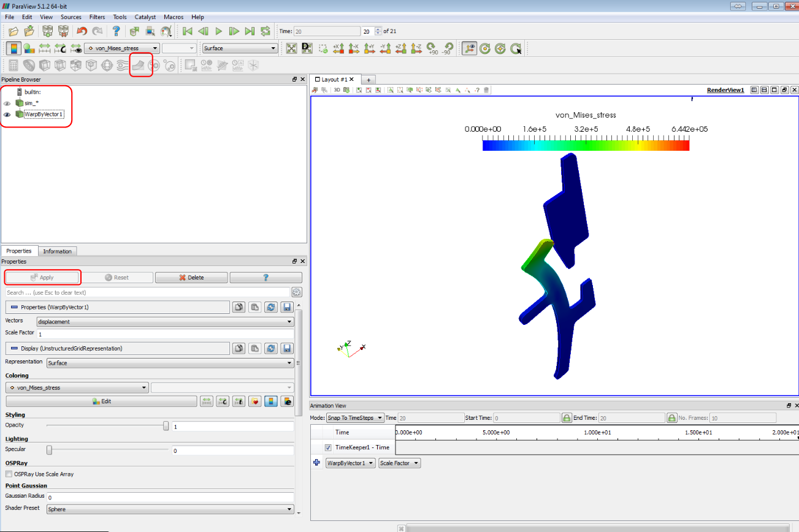Open the Filters menu
Viewport: 799px width, 532px height.
[x=97, y=17]
